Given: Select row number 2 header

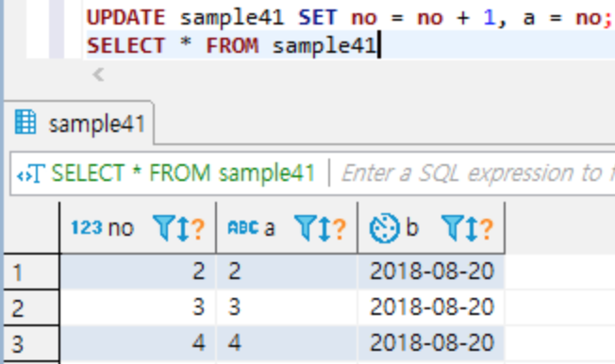Looking at the screenshot, I should click(x=31, y=307).
